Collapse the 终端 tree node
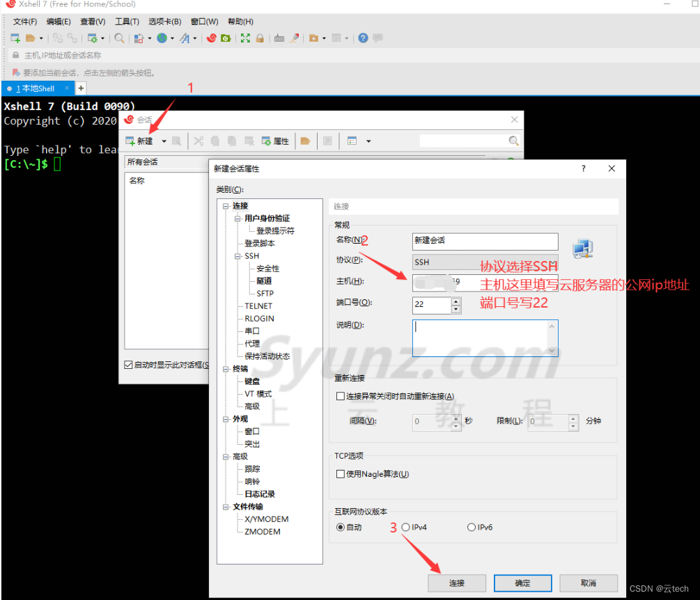The image size is (700, 600). (x=226, y=369)
